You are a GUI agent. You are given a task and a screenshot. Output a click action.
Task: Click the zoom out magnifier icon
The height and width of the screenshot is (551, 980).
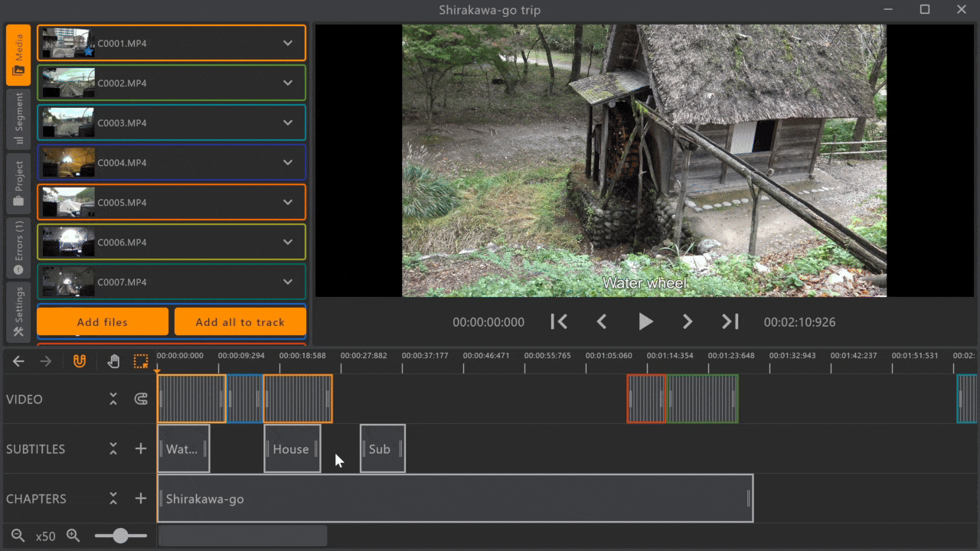point(18,536)
